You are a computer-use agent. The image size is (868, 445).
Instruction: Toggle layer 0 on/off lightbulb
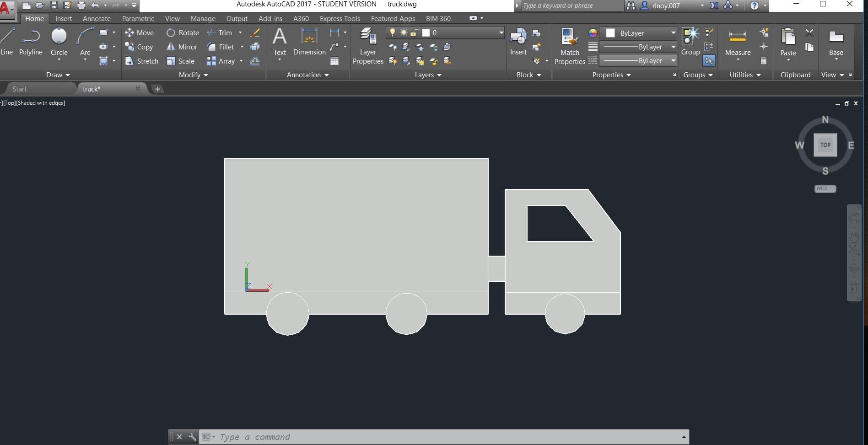point(392,32)
